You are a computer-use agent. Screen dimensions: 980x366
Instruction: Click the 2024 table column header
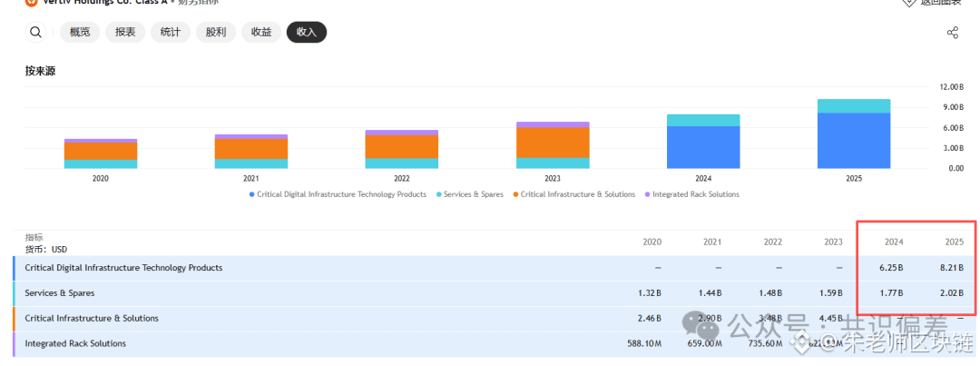point(894,242)
